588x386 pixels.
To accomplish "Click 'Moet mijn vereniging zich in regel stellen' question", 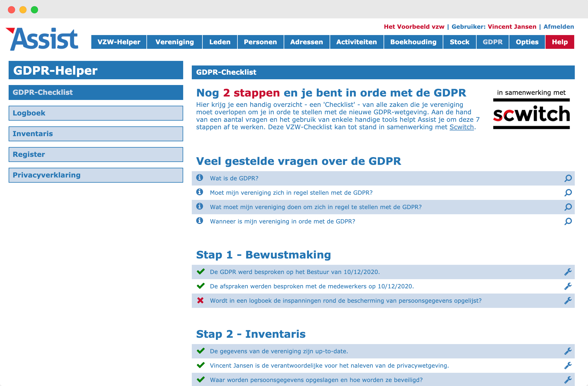I will (291, 193).
